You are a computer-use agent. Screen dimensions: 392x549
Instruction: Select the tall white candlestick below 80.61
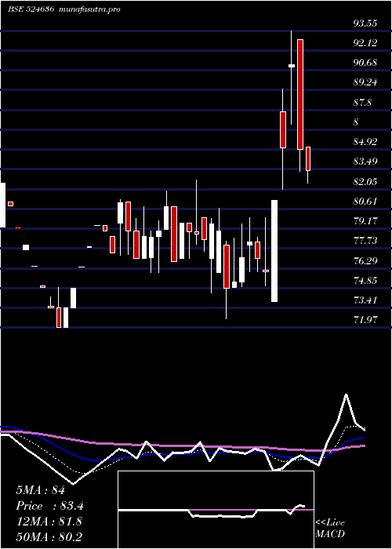[274, 251]
